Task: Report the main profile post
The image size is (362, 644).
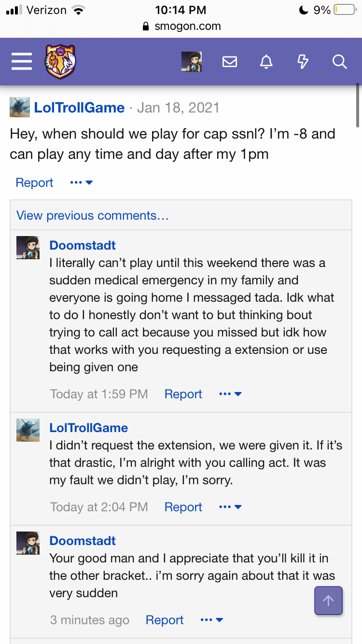Action: (x=34, y=182)
